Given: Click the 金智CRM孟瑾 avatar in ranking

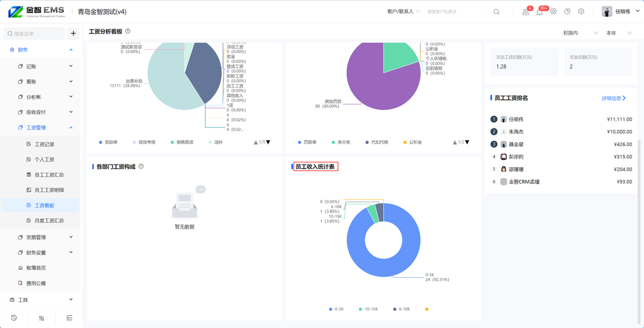Looking at the screenshot, I should point(504,182).
